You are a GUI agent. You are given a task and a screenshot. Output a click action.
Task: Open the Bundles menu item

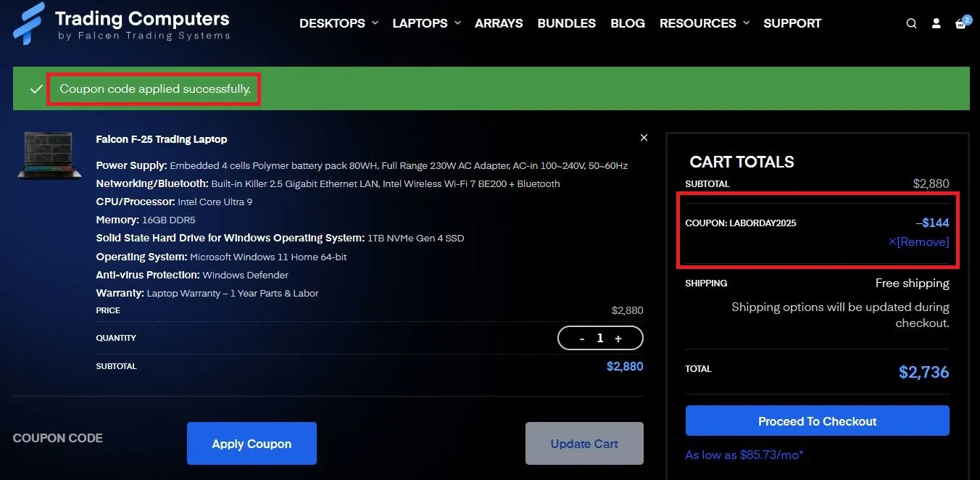click(x=566, y=23)
